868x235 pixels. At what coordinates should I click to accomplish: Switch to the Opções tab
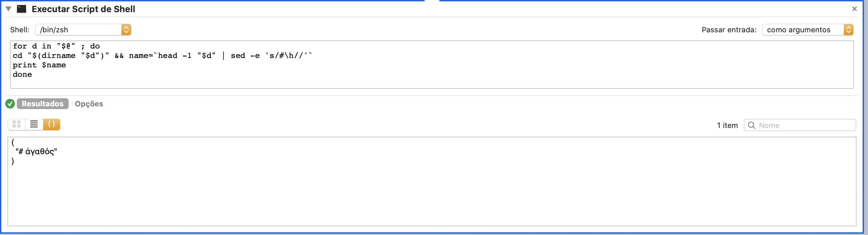tap(89, 104)
